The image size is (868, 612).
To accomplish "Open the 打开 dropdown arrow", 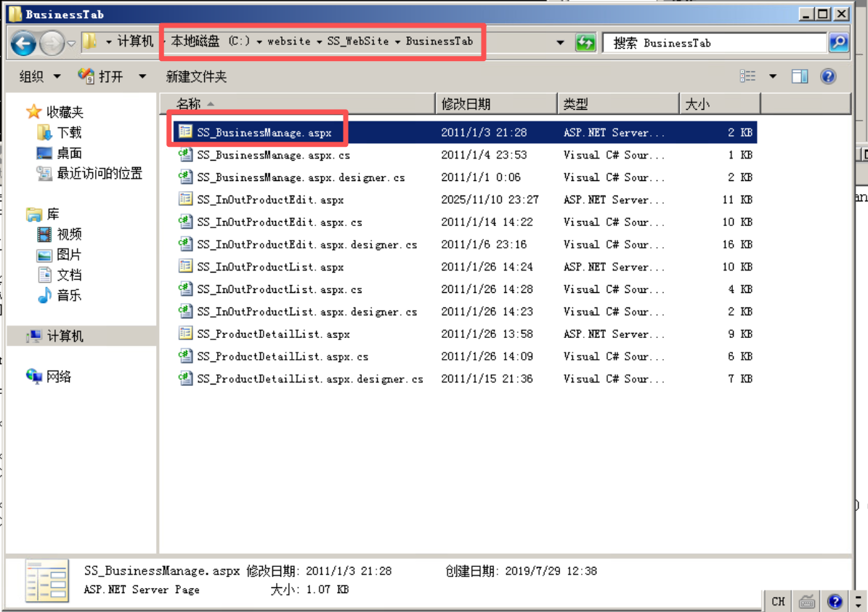I will (x=142, y=76).
